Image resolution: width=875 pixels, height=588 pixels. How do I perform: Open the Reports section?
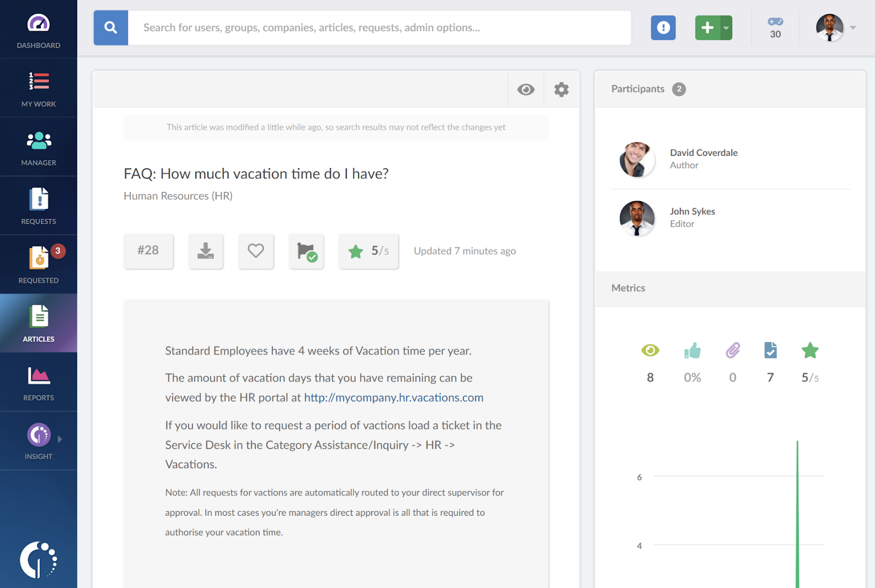coord(38,382)
